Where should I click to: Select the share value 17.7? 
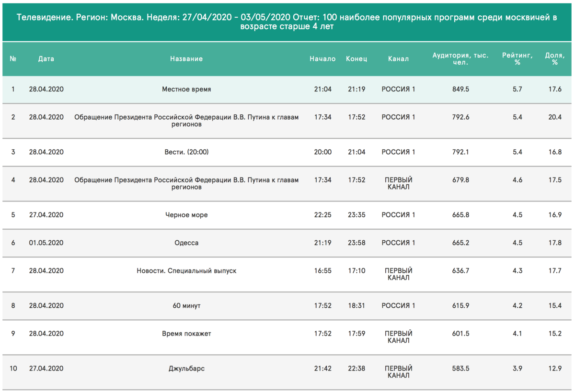[x=555, y=271]
